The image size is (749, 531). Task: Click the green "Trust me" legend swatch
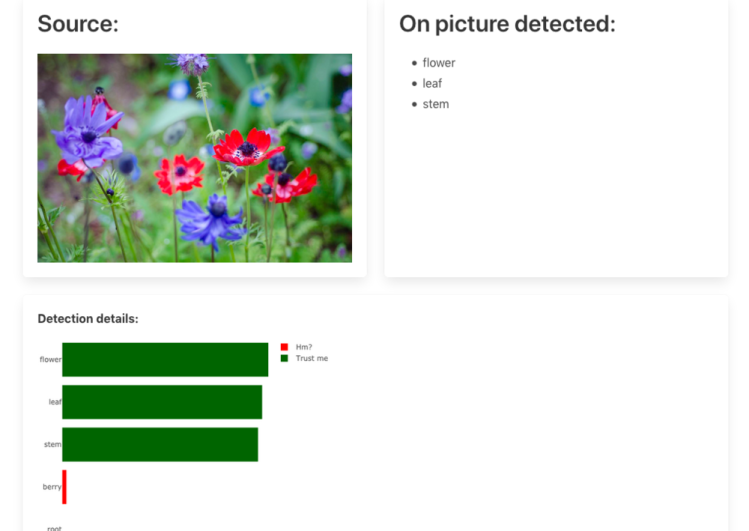(284, 358)
